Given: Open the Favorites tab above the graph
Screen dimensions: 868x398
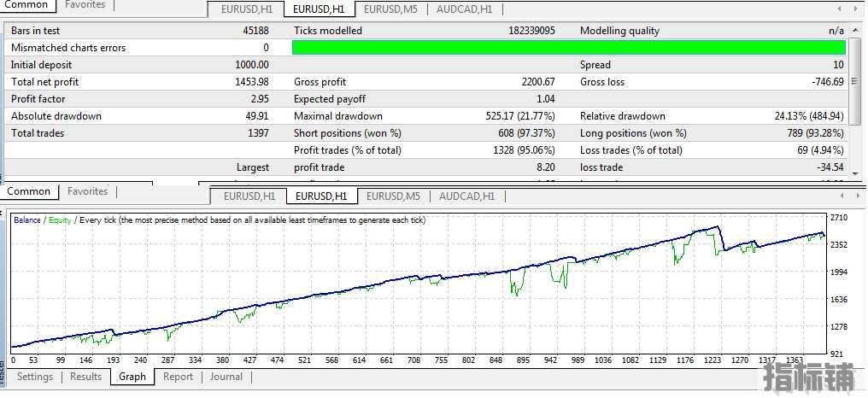Looking at the screenshot, I should pyautogui.click(x=88, y=191).
